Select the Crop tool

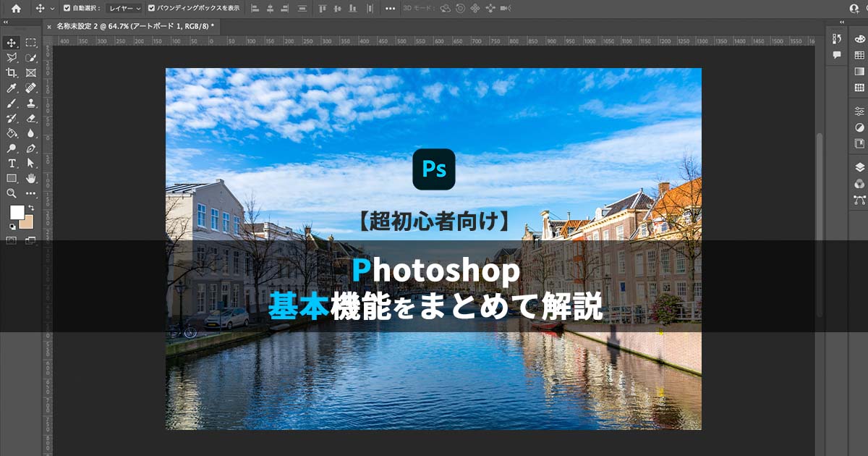click(x=12, y=73)
